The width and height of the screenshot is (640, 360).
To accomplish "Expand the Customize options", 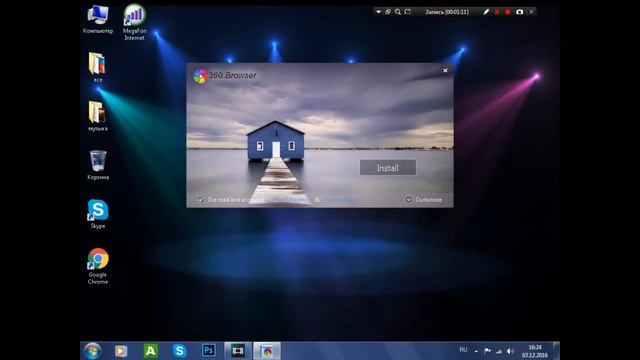I will click(x=423, y=200).
